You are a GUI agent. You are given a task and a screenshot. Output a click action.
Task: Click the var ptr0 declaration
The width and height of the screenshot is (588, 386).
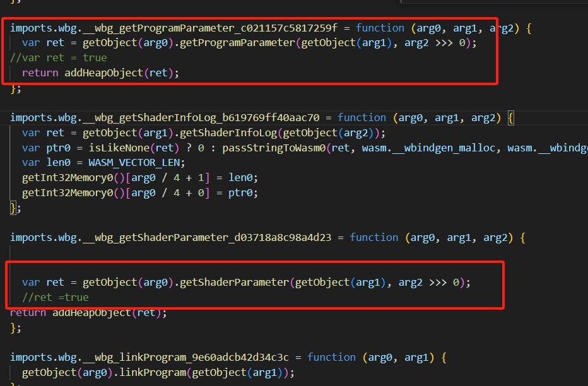(46, 148)
